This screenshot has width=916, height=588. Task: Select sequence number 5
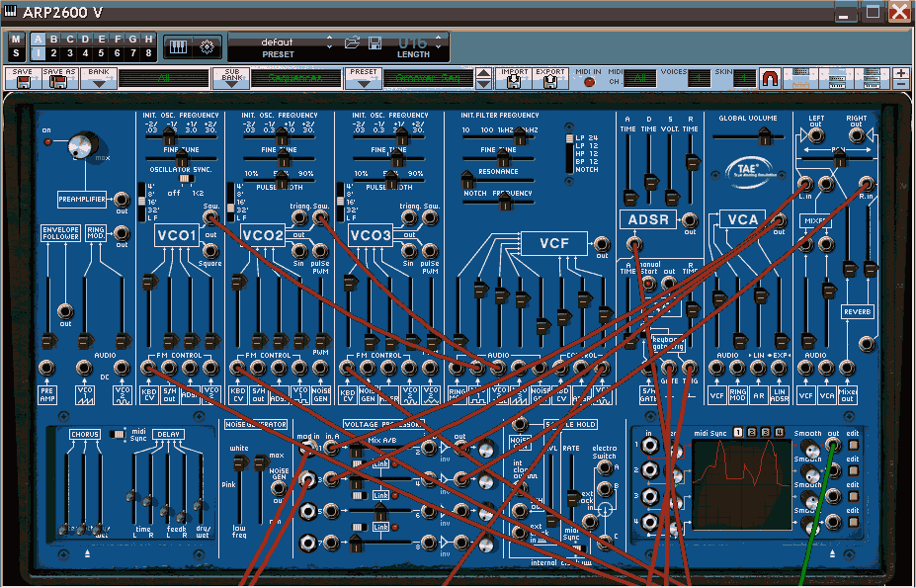[101, 53]
